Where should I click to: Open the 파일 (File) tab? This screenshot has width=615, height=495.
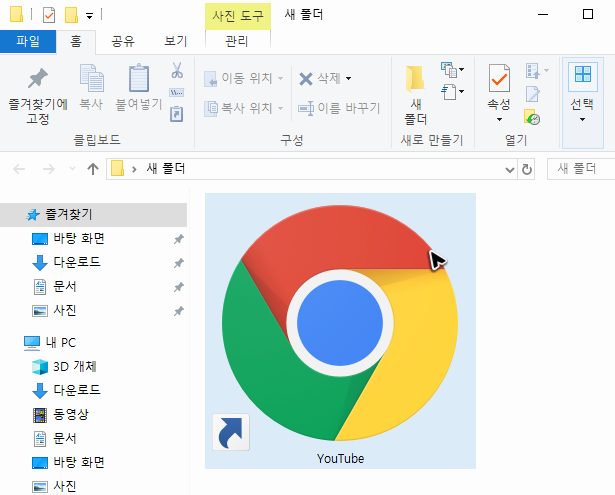point(28,41)
